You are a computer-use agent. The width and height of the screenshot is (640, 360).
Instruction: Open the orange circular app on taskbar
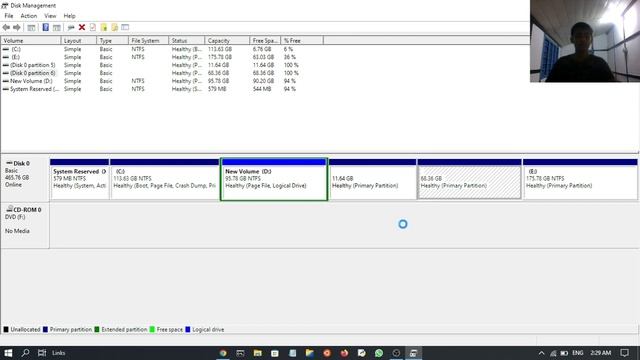tap(327, 353)
